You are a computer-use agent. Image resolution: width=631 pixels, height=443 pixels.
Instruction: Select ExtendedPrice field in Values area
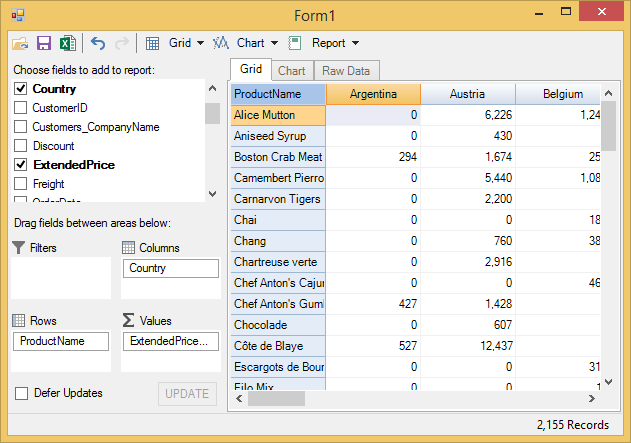coord(171,341)
